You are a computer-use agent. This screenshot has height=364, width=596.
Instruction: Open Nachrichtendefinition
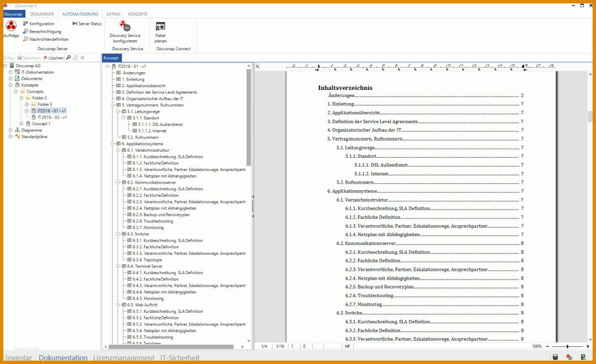(46, 39)
